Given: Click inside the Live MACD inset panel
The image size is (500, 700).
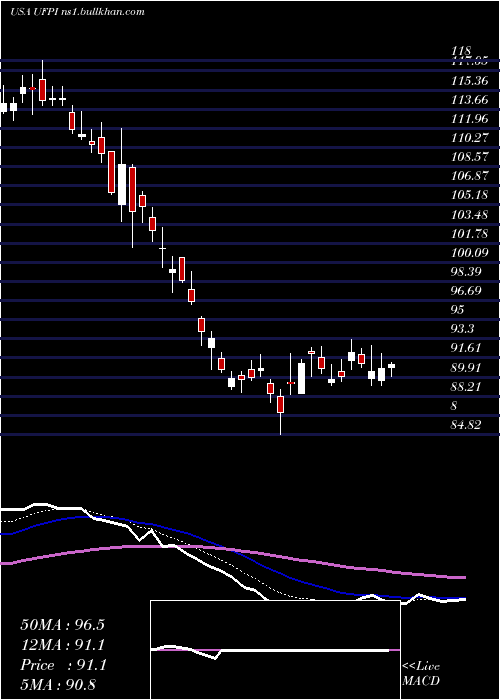Looking at the screenshot, I should 275,650.
